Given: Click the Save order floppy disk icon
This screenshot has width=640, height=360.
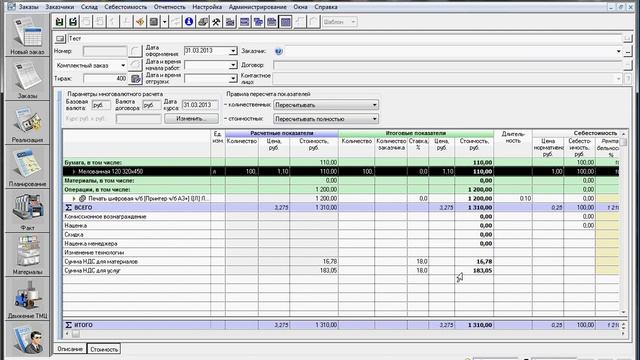Looking at the screenshot, I should (x=60, y=22).
